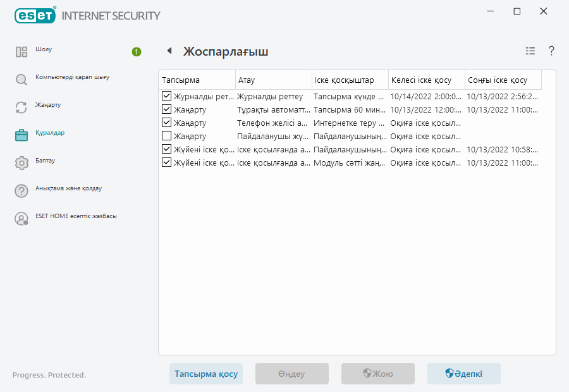The image size is (569, 392).
Task: Click the ESET logo in the header
Action: point(35,15)
